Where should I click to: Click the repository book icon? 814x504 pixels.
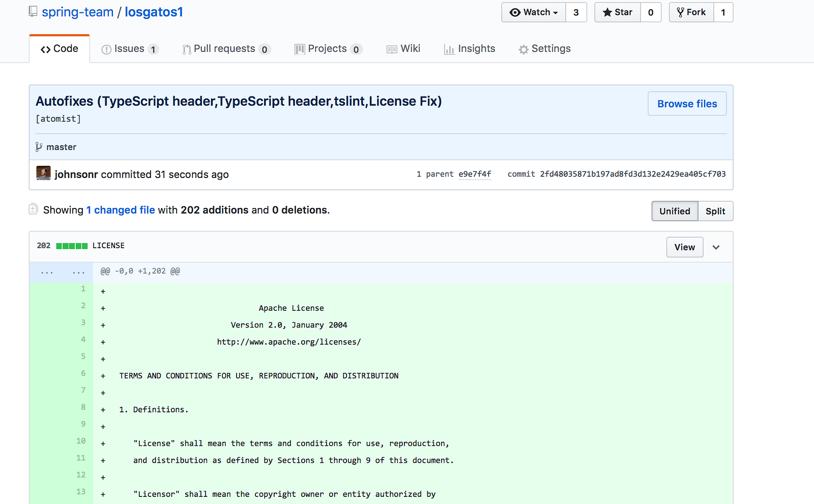[33, 12]
